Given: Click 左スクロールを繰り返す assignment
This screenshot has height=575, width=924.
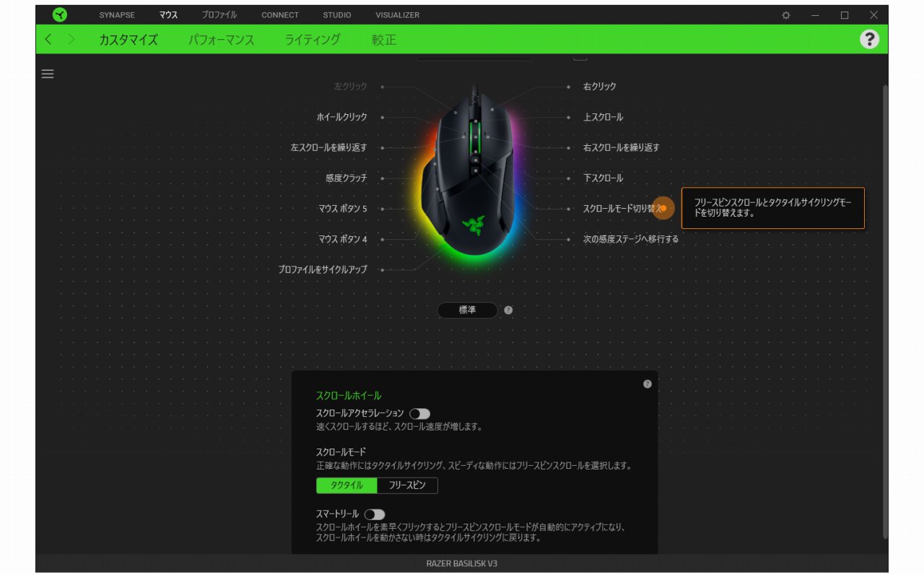Looking at the screenshot, I should (328, 147).
